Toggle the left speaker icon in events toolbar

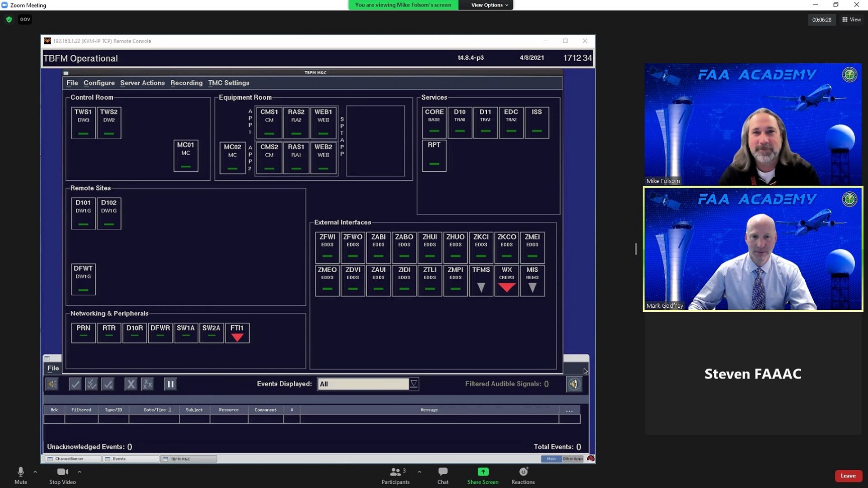[52, 384]
